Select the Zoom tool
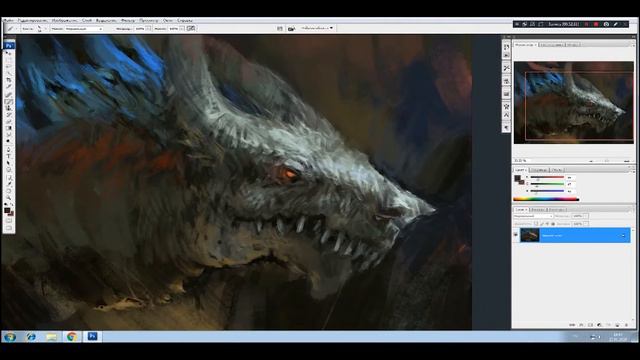640x360 pixels. (x=9, y=198)
